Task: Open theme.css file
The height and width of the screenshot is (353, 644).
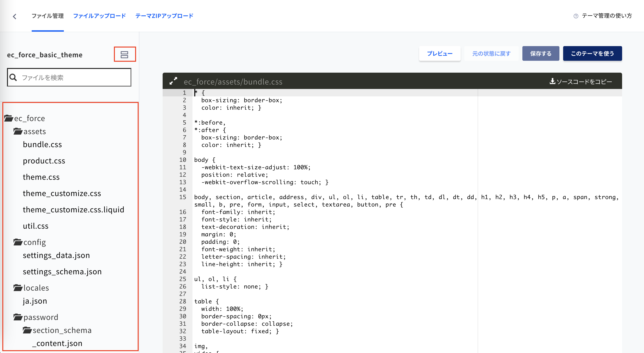Action: click(41, 177)
